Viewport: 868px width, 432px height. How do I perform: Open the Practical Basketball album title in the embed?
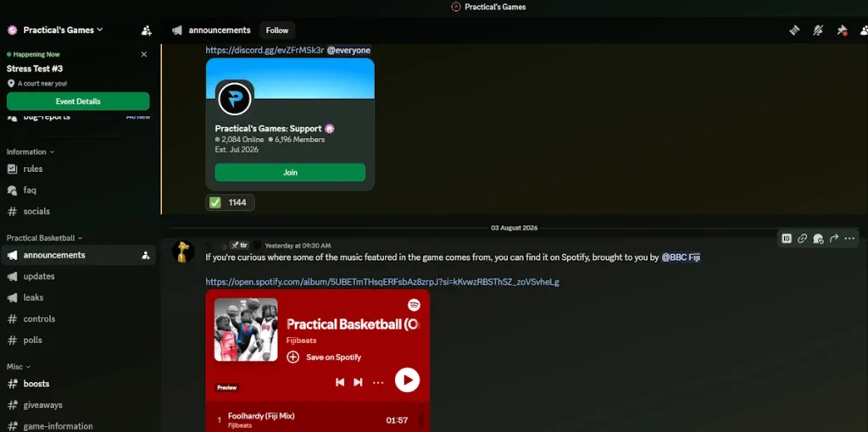[353, 324]
